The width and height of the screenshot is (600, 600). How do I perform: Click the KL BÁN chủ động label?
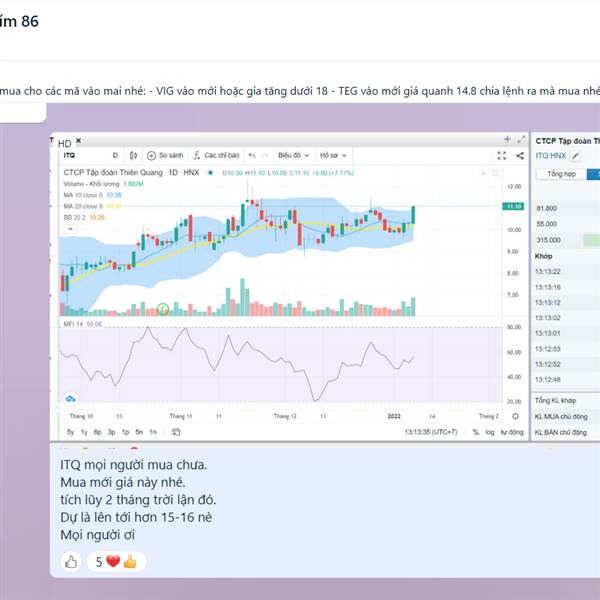tap(561, 433)
